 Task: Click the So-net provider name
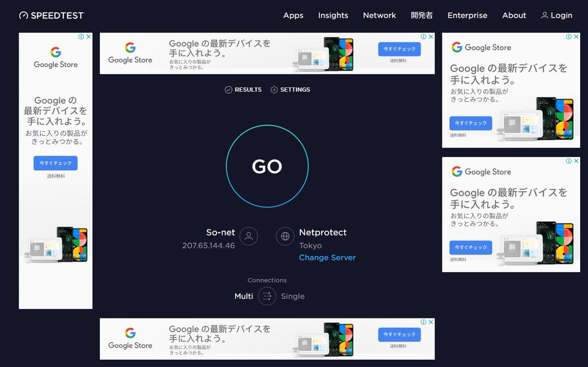point(220,232)
